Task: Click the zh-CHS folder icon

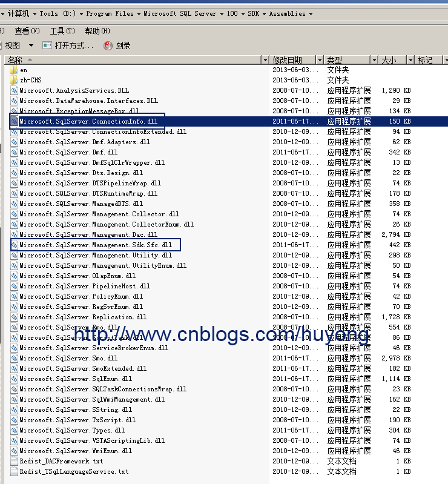Action: point(13,80)
